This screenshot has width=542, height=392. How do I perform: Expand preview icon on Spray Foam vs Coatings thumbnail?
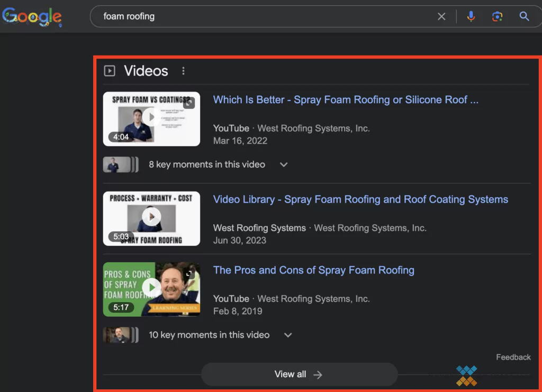click(189, 103)
